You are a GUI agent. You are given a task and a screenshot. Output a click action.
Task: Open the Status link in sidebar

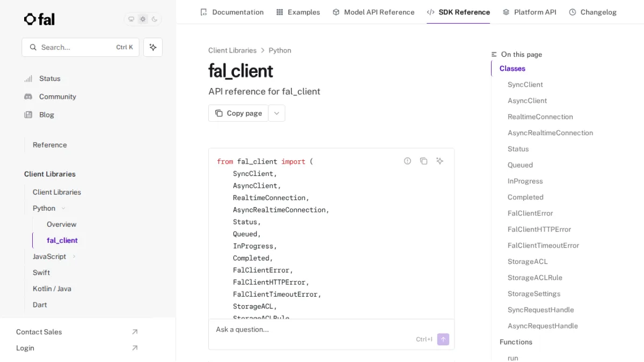pyautogui.click(x=50, y=78)
